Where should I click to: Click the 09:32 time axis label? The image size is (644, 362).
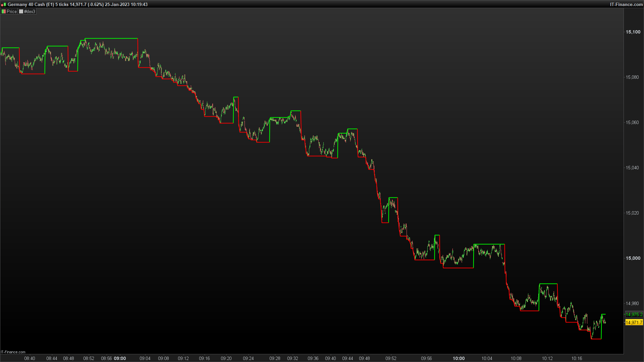pyautogui.click(x=292, y=358)
